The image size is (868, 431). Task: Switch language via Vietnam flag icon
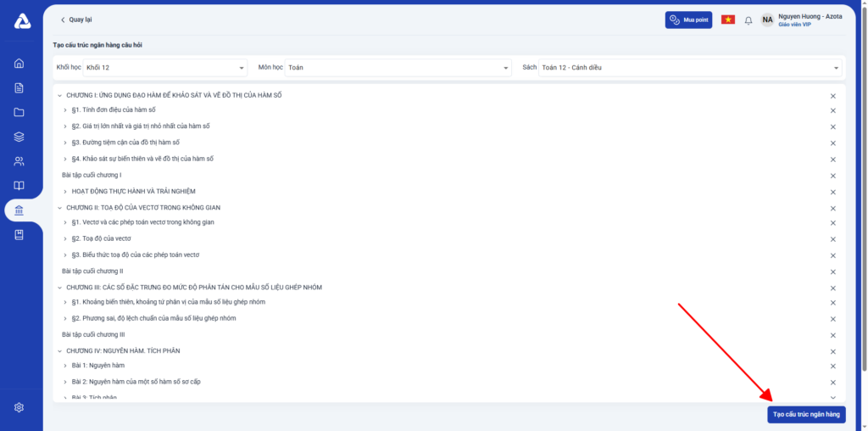[x=728, y=20]
